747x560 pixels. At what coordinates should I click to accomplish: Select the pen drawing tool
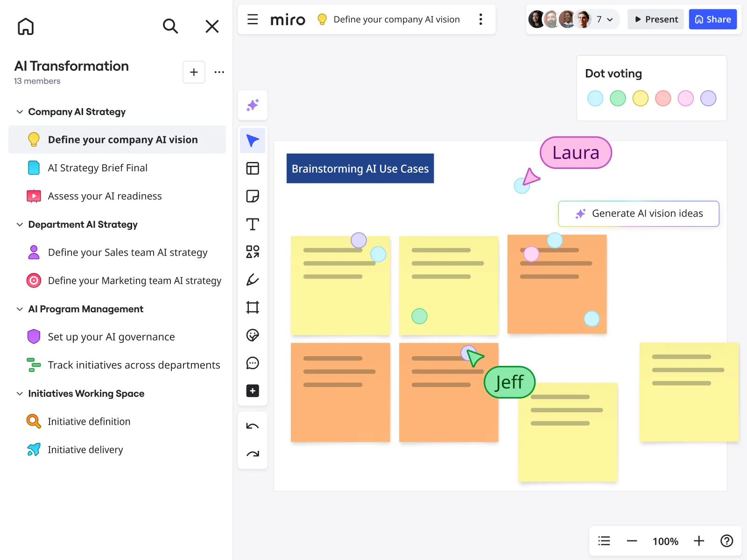click(253, 280)
